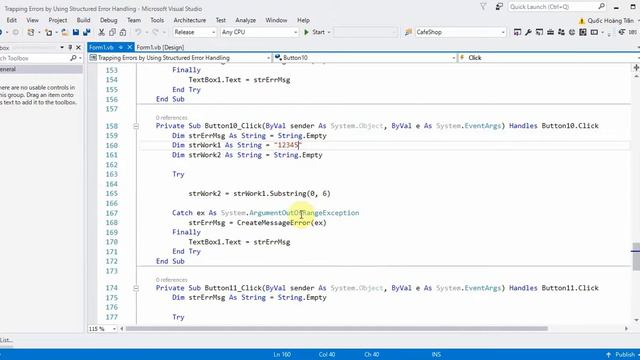This screenshot has height=360, width=640.
Task: Click the first window-layout icon after the CafeShop box
Action: point(517,32)
